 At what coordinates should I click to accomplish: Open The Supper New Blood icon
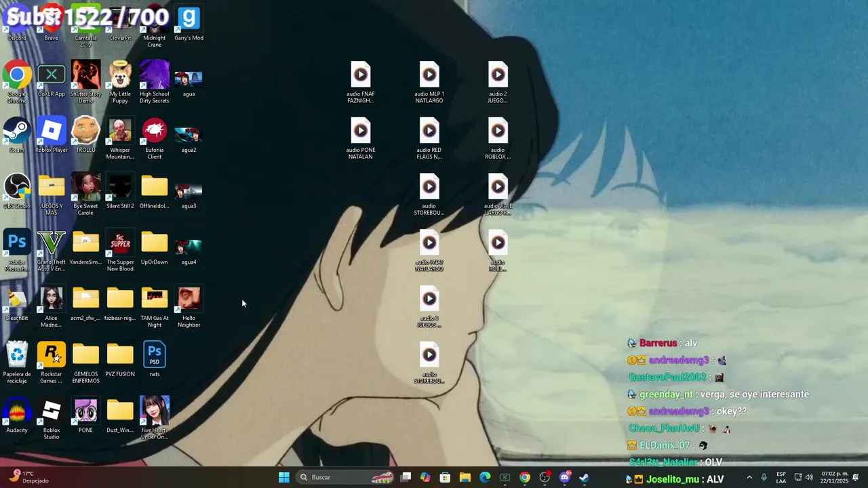[120, 251]
